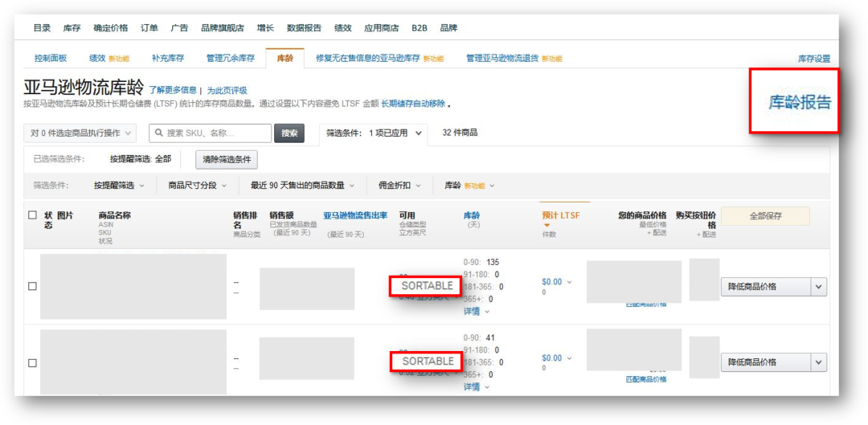
Task: Switch to the 管理冗余库存 tab
Action: tap(231, 59)
